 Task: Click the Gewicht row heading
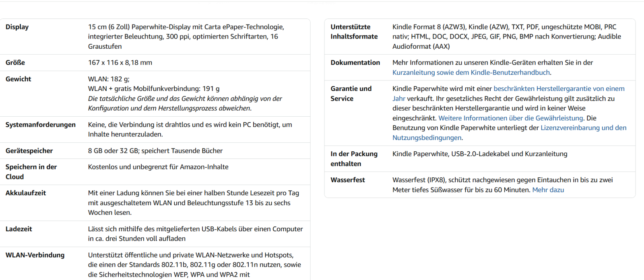point(19,79)
